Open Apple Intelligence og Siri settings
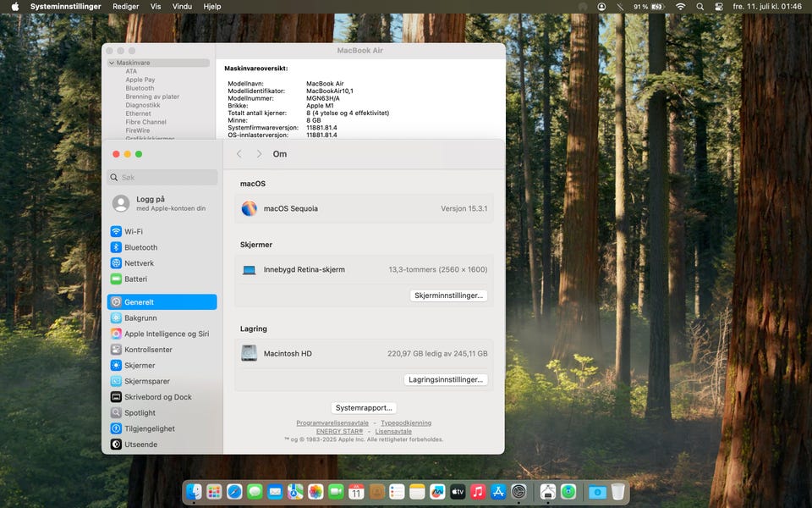812x508 pixels. [x=166, y=334]
